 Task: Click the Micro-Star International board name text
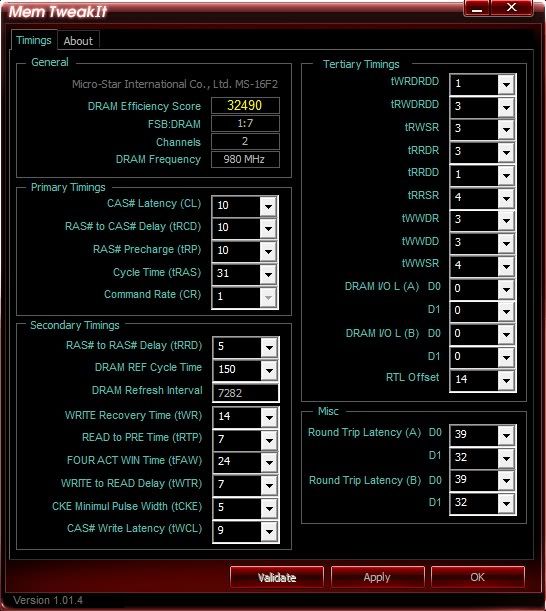click(175, 84)
